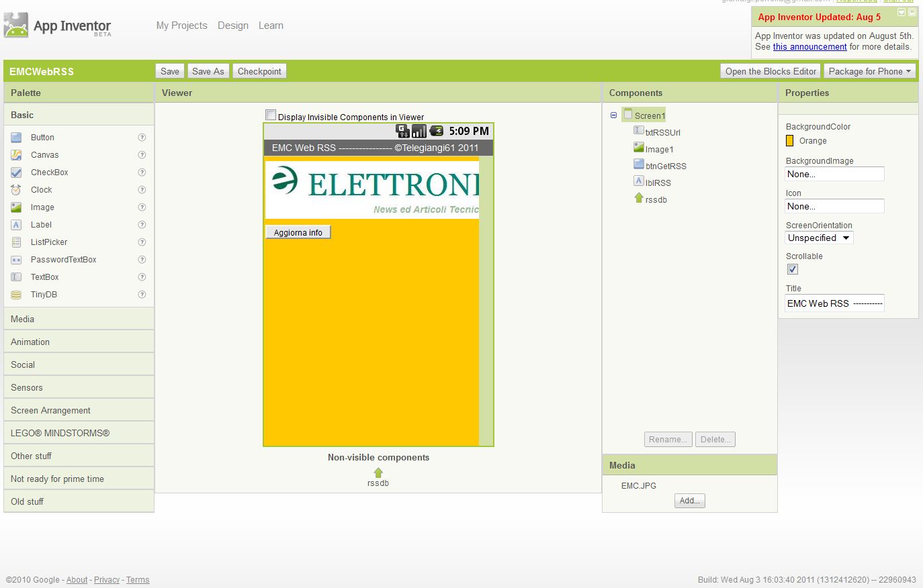Open help icon for TinyDB component

click(x=142, y=295)
